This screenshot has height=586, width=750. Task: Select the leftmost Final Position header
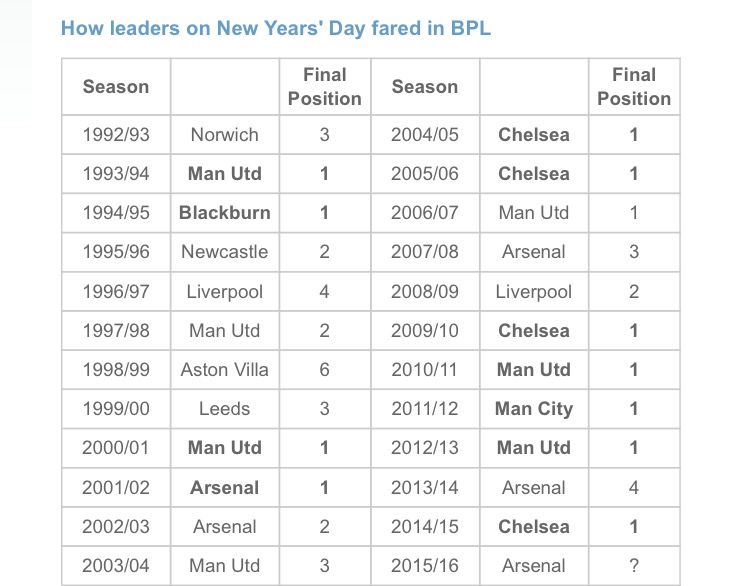click(x=324, y=87)
